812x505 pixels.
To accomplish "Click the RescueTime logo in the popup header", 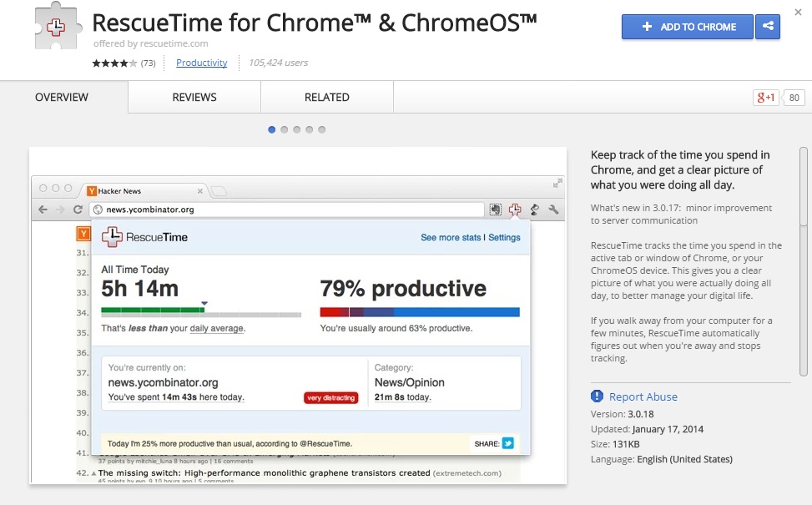I will click(x=144, y=237).
